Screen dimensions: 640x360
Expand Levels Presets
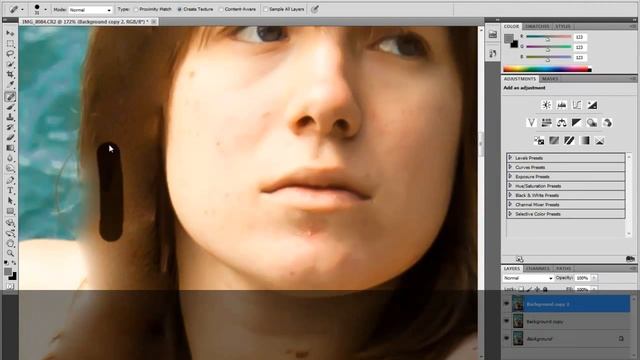510,158
